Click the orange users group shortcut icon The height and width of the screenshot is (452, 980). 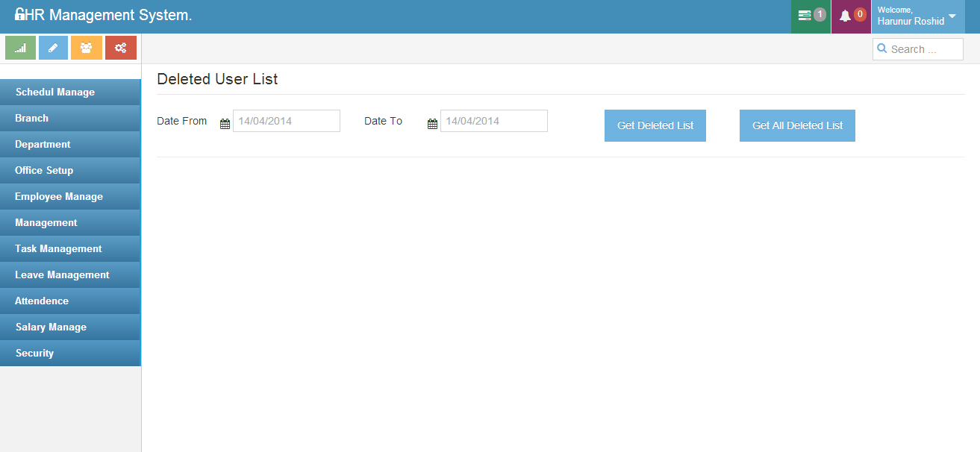87,48
